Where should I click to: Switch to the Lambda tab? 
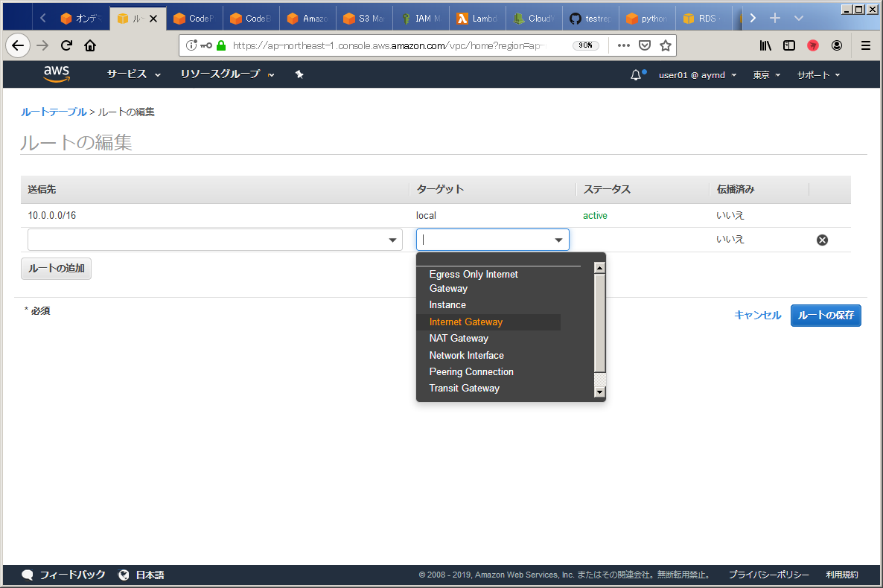coord(477,19)
